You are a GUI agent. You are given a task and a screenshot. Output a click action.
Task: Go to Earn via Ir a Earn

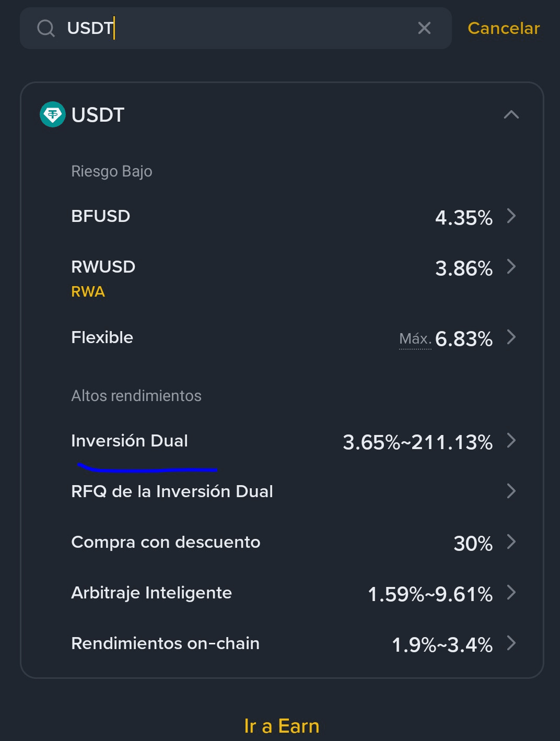point(282,726)
